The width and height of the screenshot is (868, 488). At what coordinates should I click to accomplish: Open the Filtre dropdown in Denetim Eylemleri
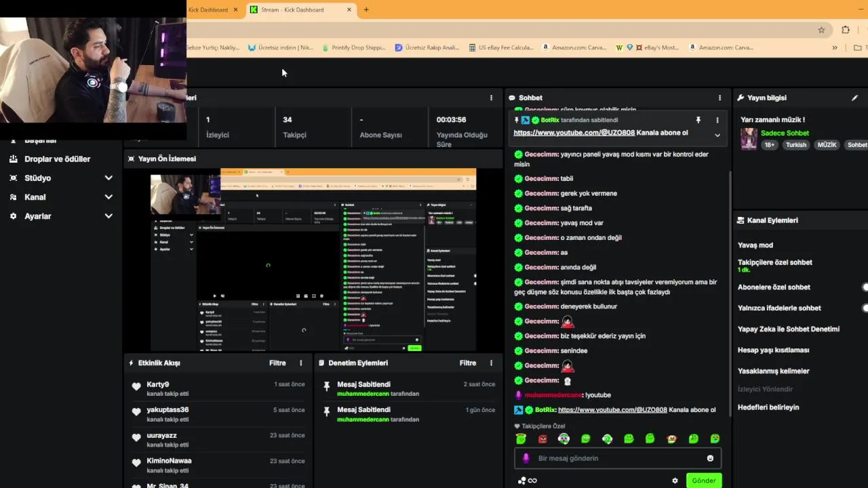[468, 363]
